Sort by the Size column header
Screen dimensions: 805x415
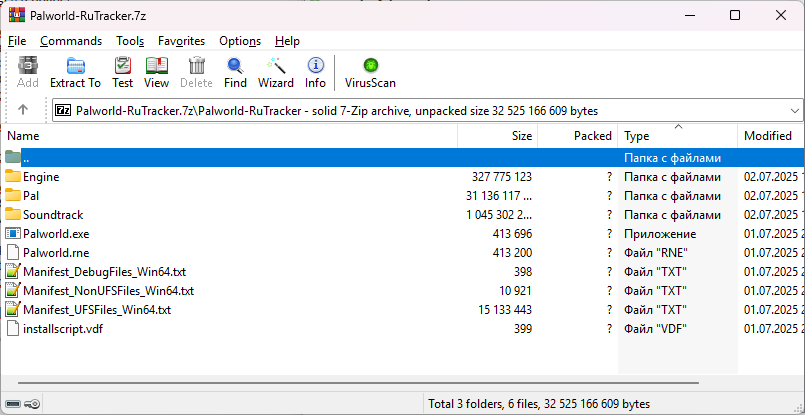click(x=497, y=136)
